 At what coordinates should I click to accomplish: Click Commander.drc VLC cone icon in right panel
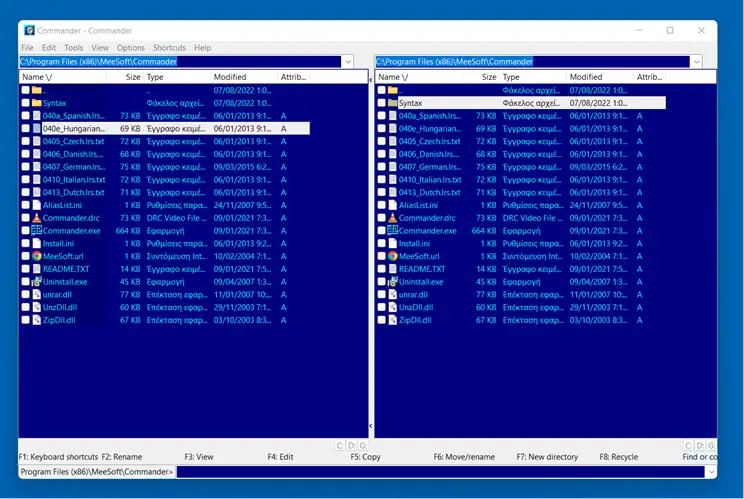(393, 218)
